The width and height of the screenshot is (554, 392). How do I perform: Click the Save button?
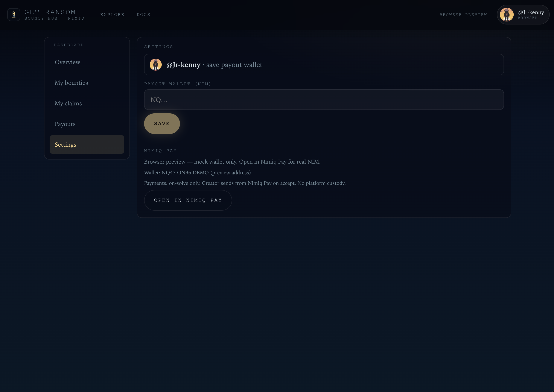[x=162, y=124]
